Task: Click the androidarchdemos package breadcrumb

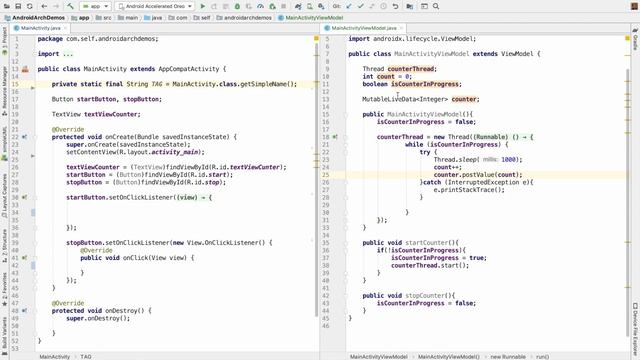Action: (244, 18)
